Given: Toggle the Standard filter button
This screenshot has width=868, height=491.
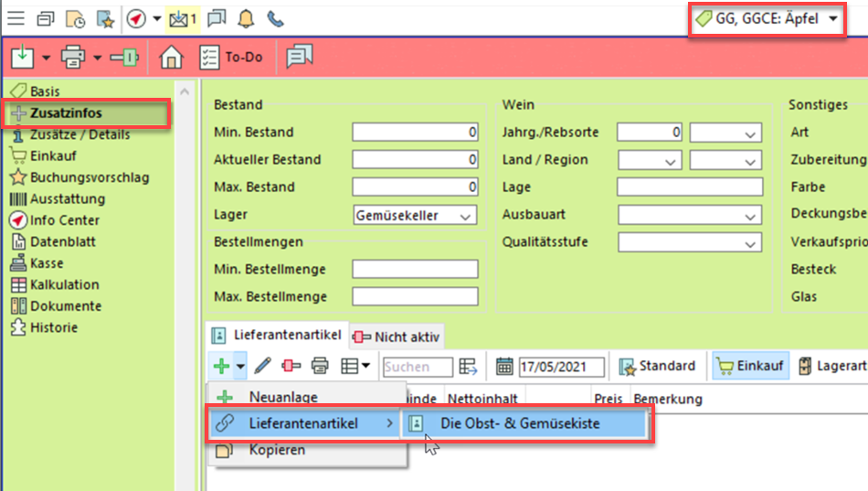Looking at the screenshot, I should pos(657,366).
